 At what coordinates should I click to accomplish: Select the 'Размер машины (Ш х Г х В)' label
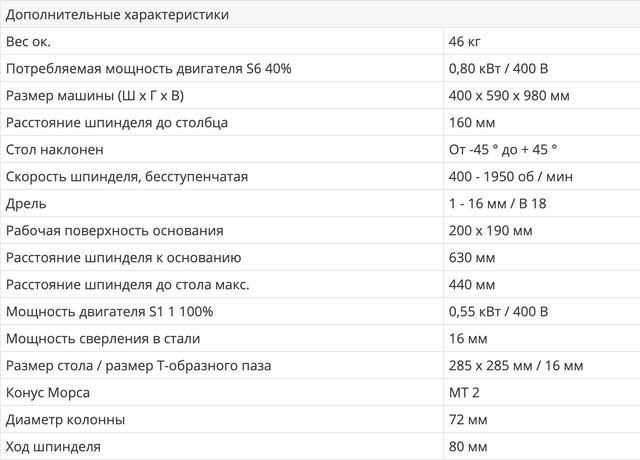tap(95, 96)
